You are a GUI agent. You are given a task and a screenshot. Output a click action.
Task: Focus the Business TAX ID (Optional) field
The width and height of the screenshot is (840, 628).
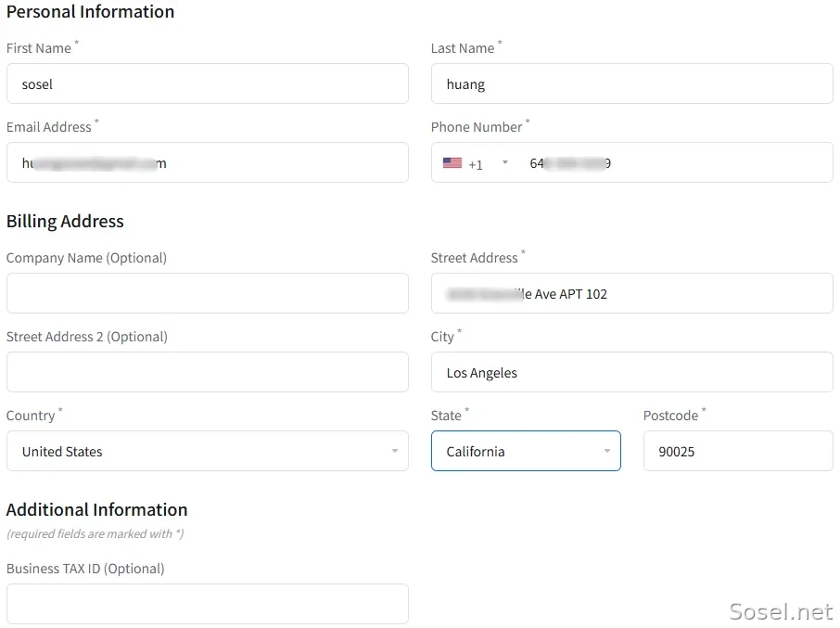tap(208, 603)
